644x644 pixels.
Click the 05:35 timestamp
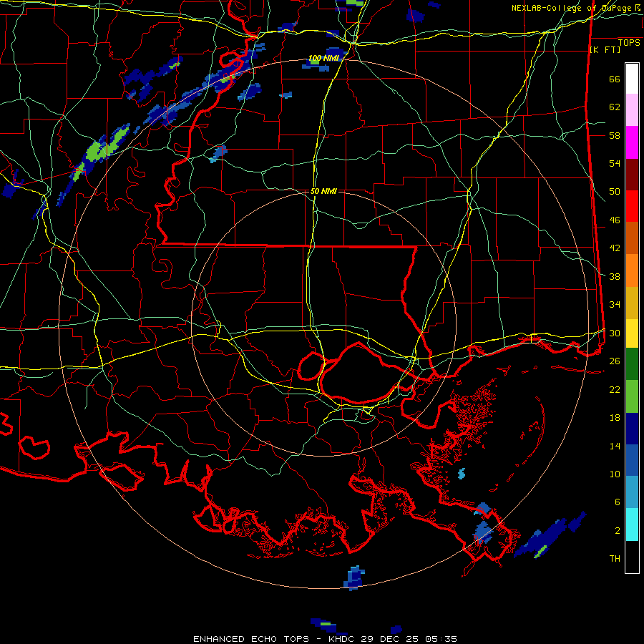pyautogui.click(x=441, y=639)
